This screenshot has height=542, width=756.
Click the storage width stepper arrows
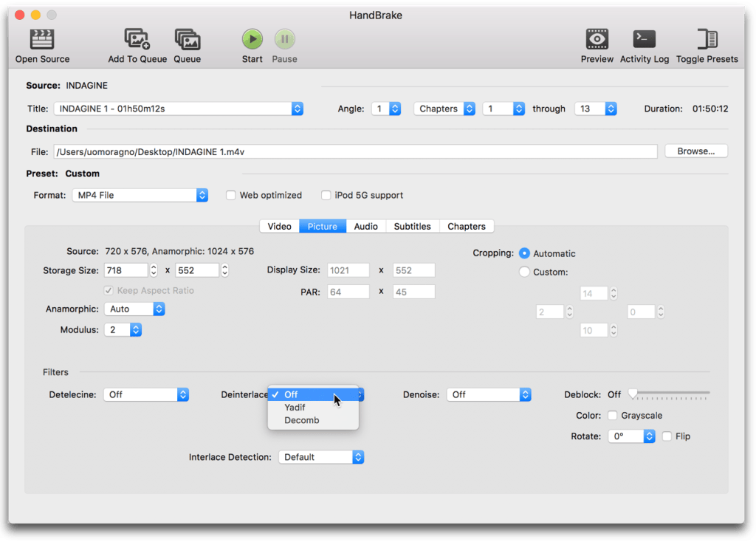[154, 270]
